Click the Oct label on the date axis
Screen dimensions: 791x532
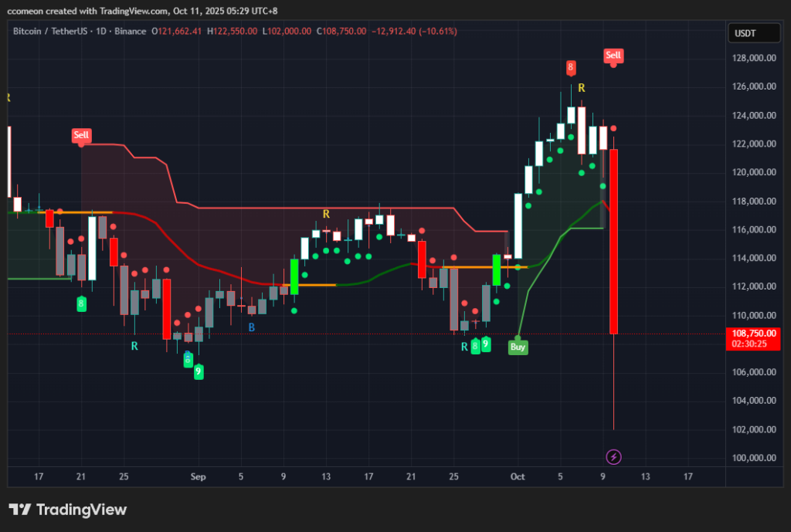tap(518, 476)
